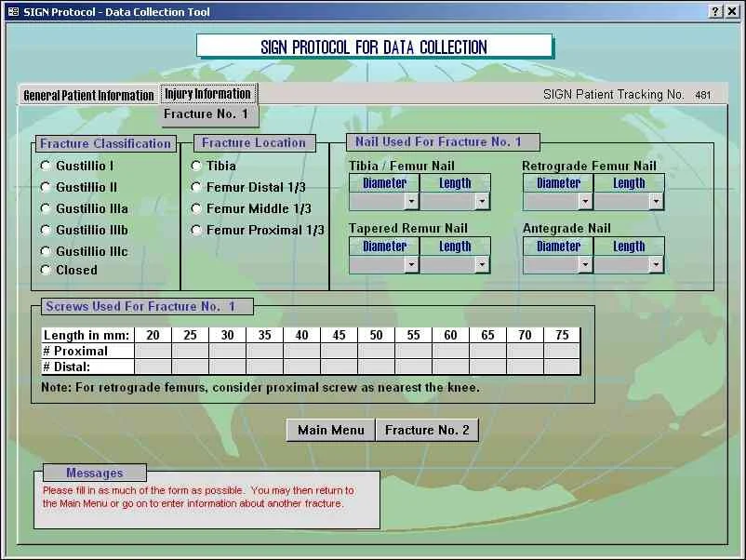The image size is (746, 560).
Task: Click Distal screw count field under 45 mm
Action: pyautogui.click(x=339, y=367)
